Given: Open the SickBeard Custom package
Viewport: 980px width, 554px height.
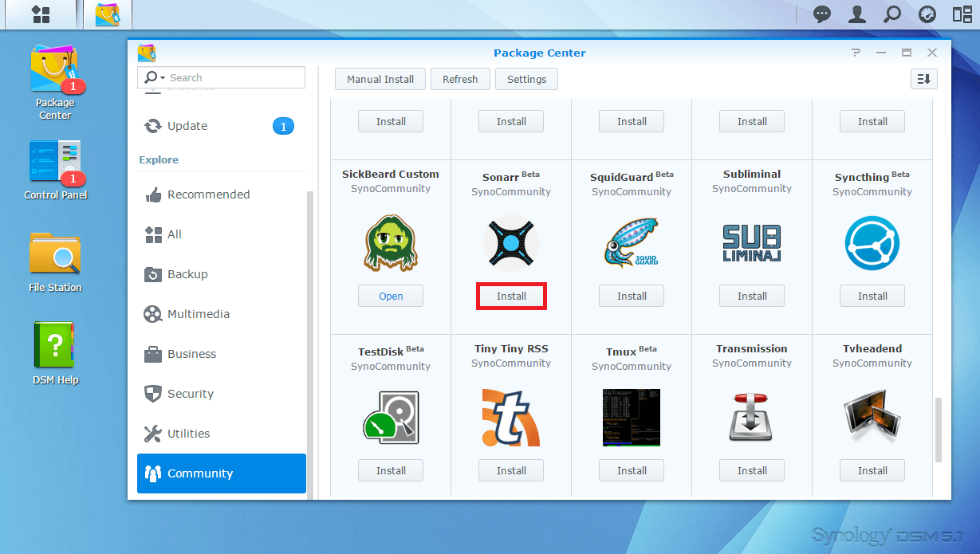Looking at the screenshot, I should coord(391,296).
